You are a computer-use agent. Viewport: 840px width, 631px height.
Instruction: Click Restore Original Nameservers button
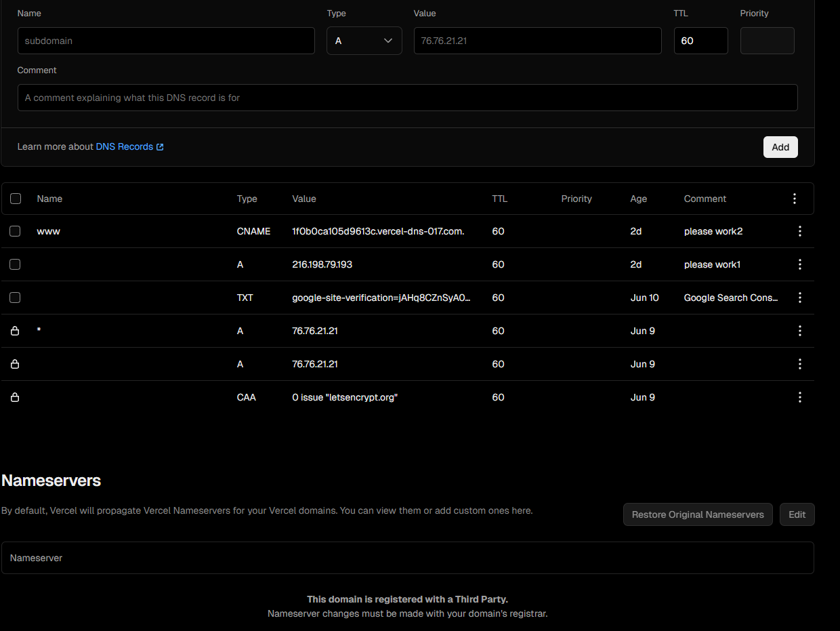click(x=698, y=514)
